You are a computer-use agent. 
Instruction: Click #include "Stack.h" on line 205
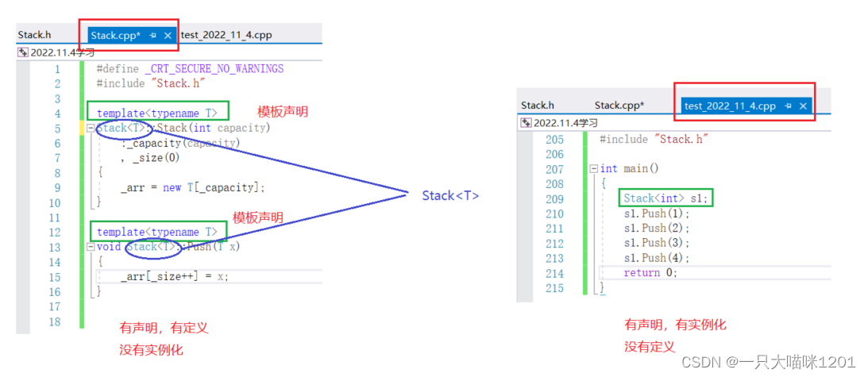[x=654, y=140]
